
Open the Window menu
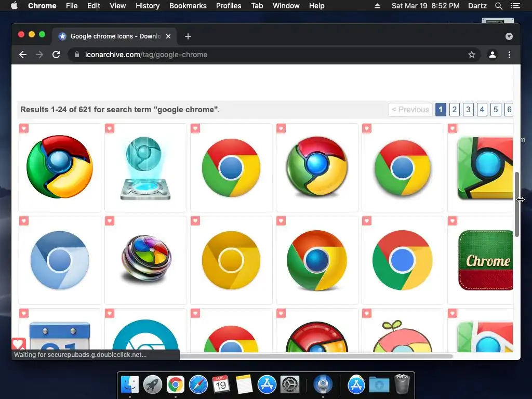(286, 6)
